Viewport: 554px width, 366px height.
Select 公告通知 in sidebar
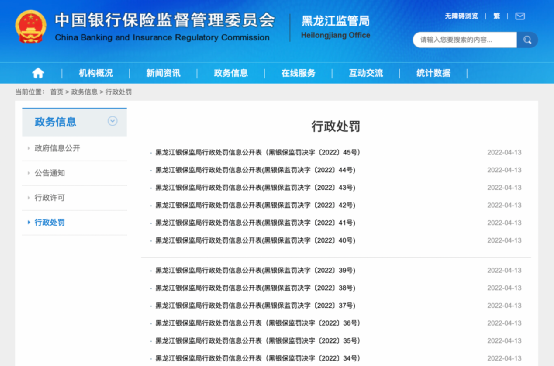click(49, 173)
